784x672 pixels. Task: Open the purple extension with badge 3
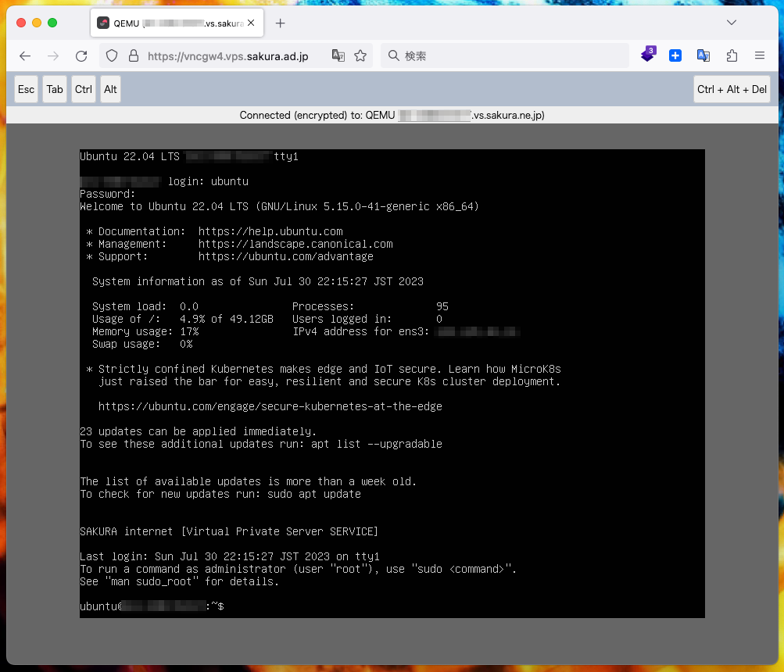(x=647, y=55)
